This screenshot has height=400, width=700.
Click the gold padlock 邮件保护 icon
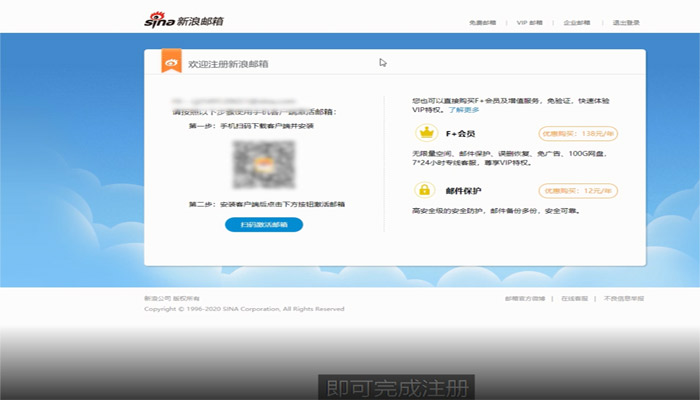[425, 190]
